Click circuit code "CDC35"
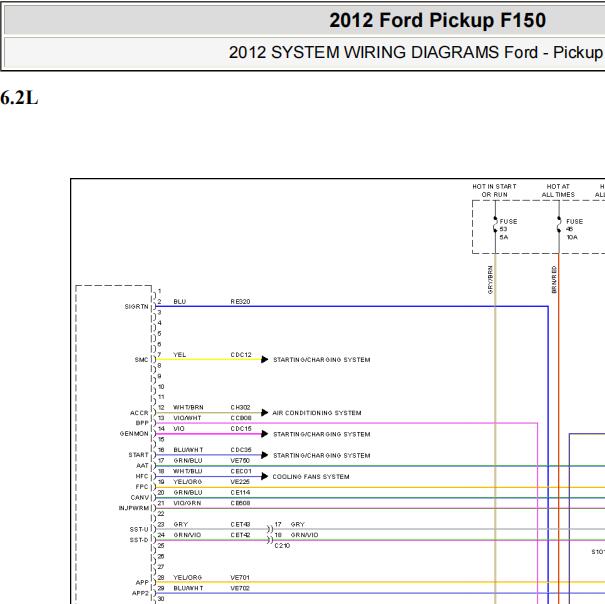The height and width of the screenshot is (604, 605). (241, 450)
